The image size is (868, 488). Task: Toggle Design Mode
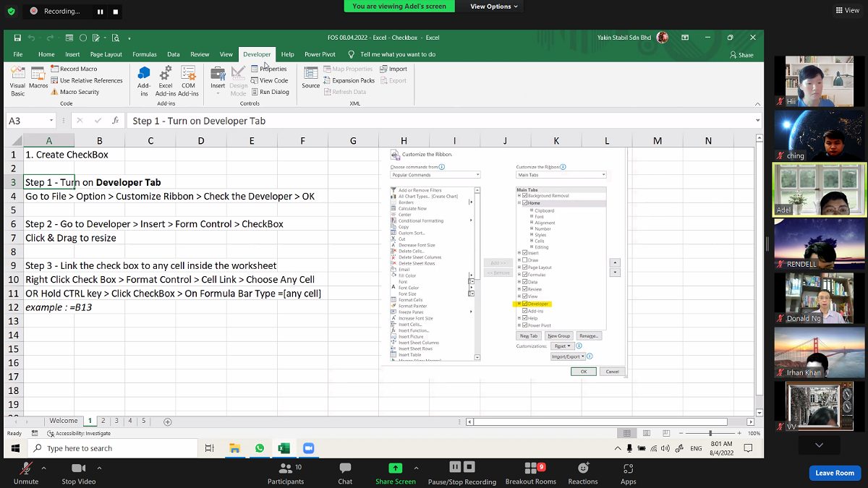238,80
